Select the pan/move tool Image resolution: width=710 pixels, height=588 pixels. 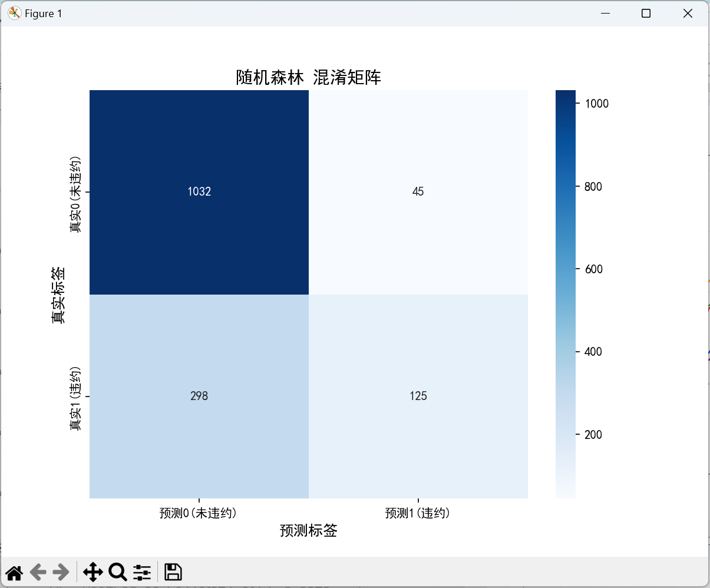pyautogui.click(x=92, y=572)
